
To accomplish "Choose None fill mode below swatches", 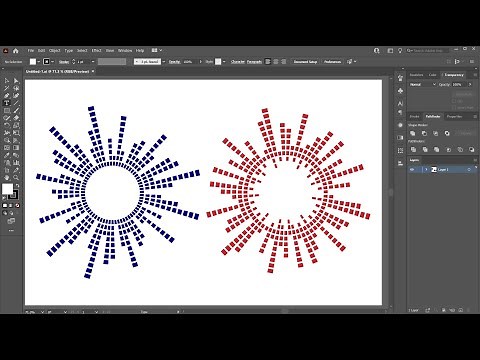I will click(x=17, y=206).
